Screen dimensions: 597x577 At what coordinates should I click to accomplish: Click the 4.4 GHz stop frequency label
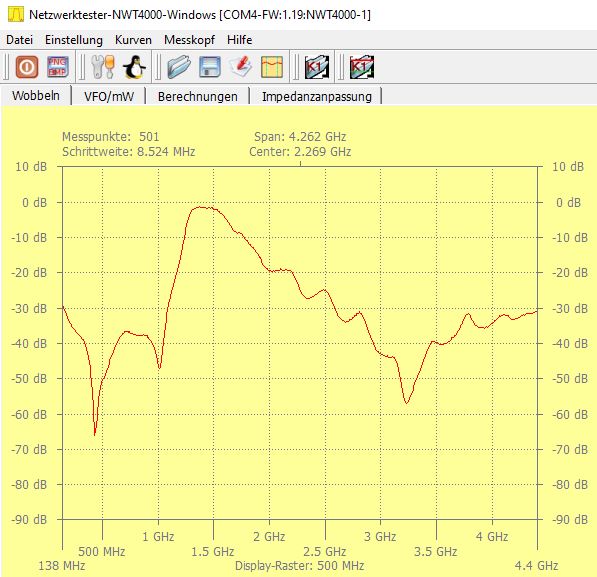536,566
